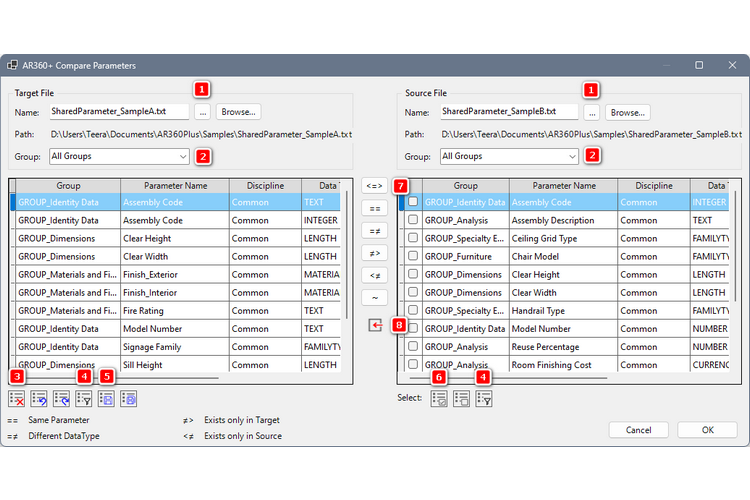750x500 pixels.
Task: Click the Target File Name input field
Action: click(x=119, y=111)
